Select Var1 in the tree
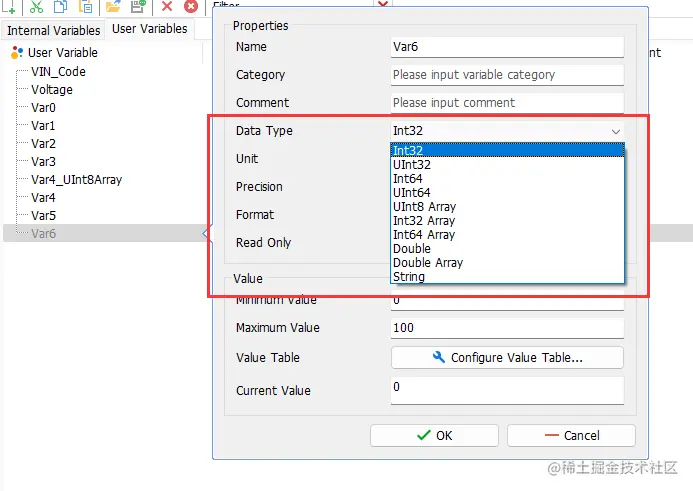This screenshot has width=693, height=491. click(x=43, y=126)
